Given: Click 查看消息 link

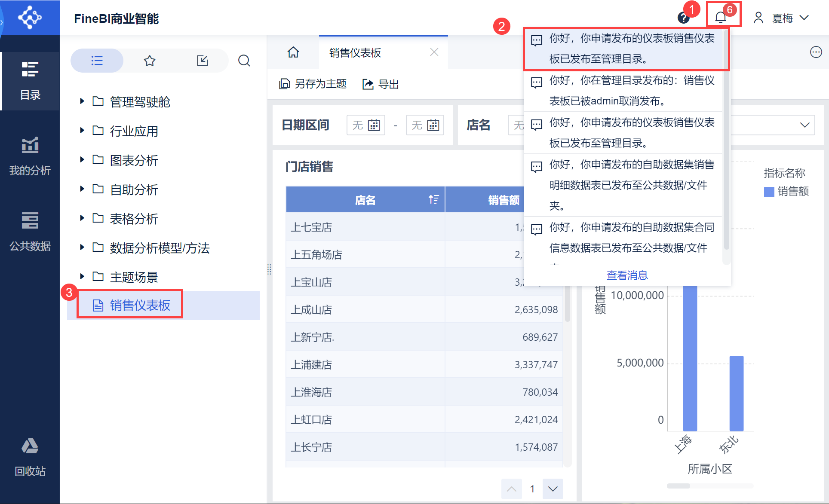Looking at the screenshot, I should pyautogui.click(x=627, y=275).
